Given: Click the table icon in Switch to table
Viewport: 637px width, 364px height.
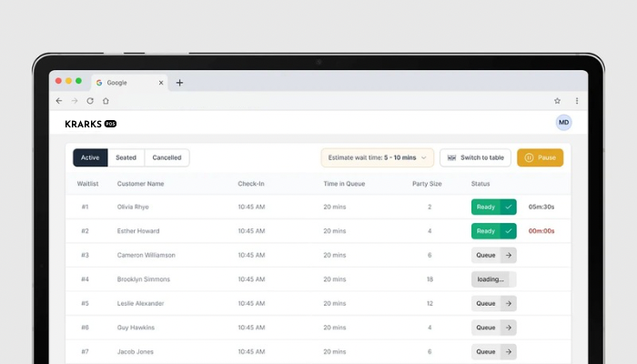Looking at the screenshot, I should point(451,157).
